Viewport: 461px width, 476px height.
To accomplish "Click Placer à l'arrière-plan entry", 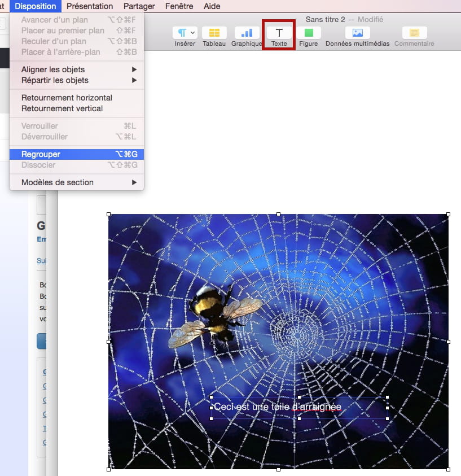I will 77,52.
